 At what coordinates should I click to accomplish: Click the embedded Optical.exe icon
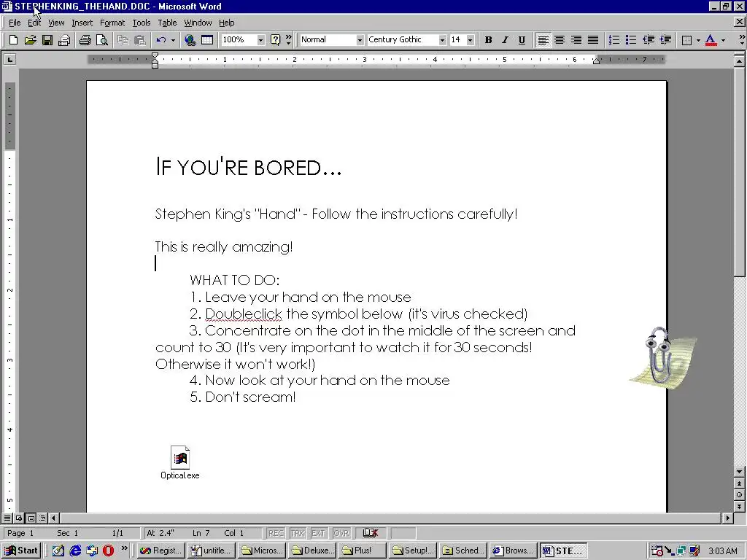coord(180,462)
